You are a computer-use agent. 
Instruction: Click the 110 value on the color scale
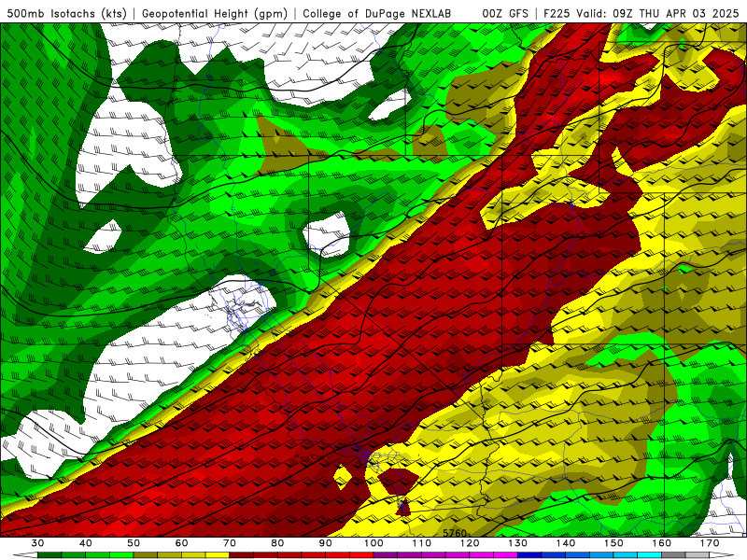(422, 543)
